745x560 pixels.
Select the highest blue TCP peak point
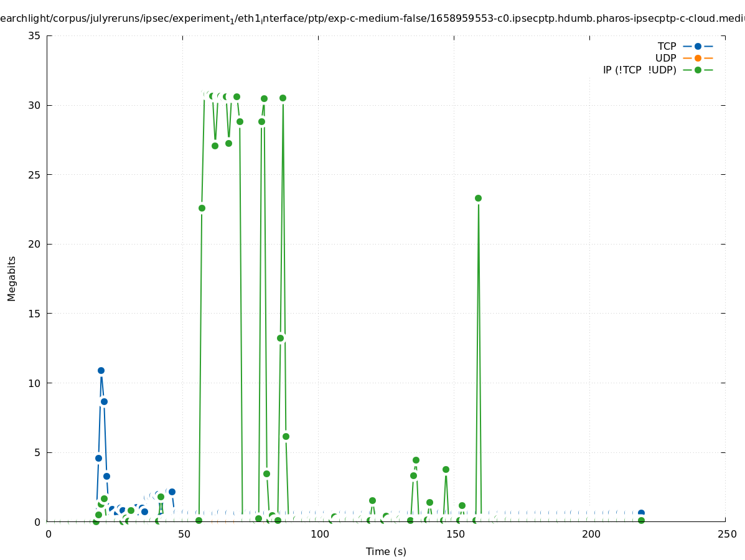101,370
